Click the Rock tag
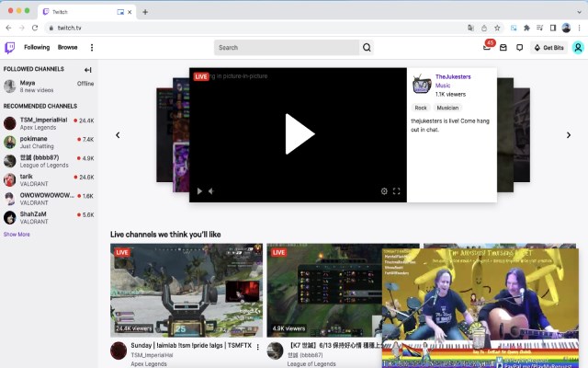The height and width of the screenshot is (368, 588). [x=421, y=108]
